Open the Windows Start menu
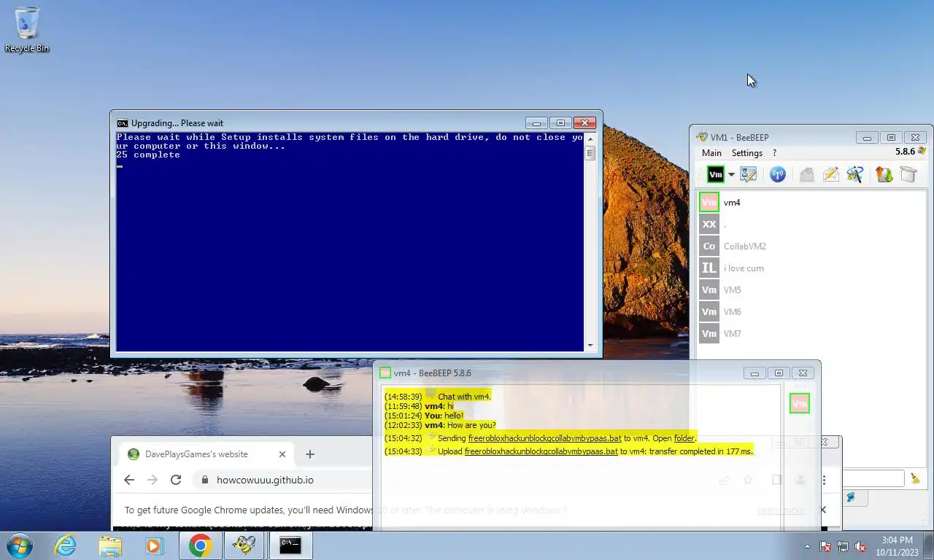The height and width of the screenshot is (560, 934). 20,545
